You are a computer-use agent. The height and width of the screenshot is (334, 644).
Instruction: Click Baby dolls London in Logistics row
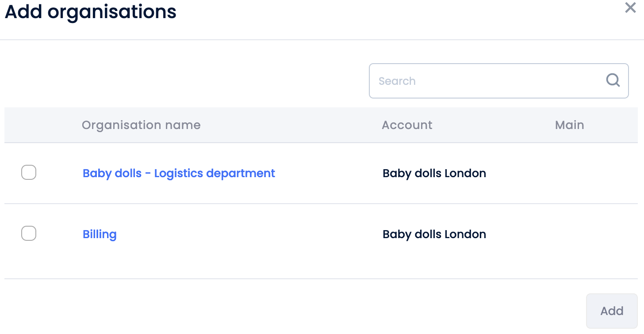pos(434,173)
